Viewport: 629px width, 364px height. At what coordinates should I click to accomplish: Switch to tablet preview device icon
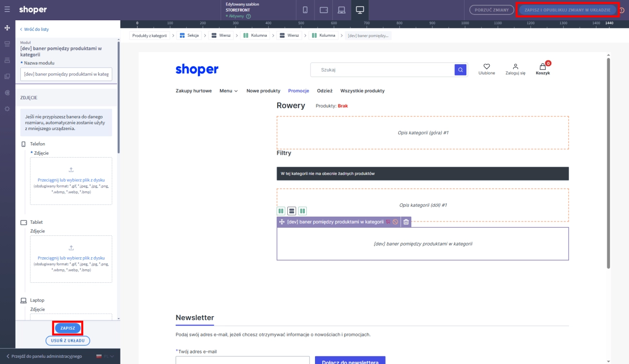pyautogui.click(x=324, y=10)
